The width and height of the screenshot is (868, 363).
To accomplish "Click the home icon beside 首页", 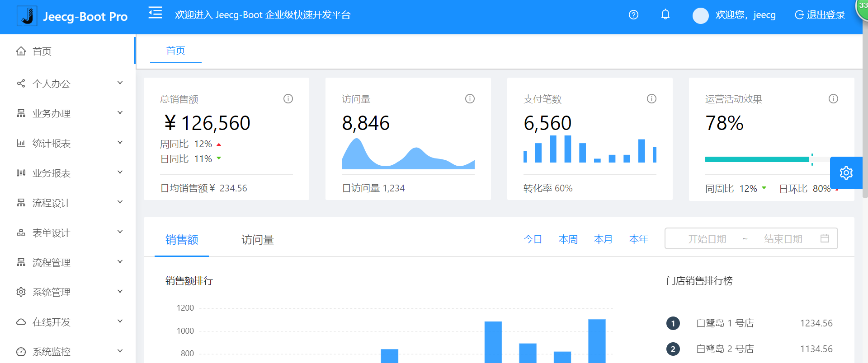I will 21,51.
